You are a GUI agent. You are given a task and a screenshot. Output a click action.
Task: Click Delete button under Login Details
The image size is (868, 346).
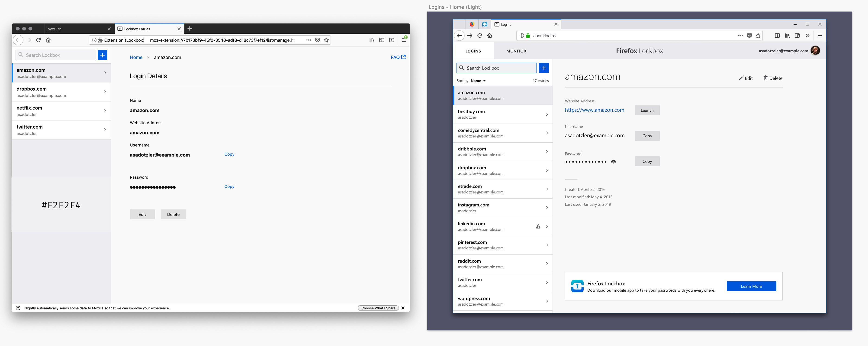[173, 215]
